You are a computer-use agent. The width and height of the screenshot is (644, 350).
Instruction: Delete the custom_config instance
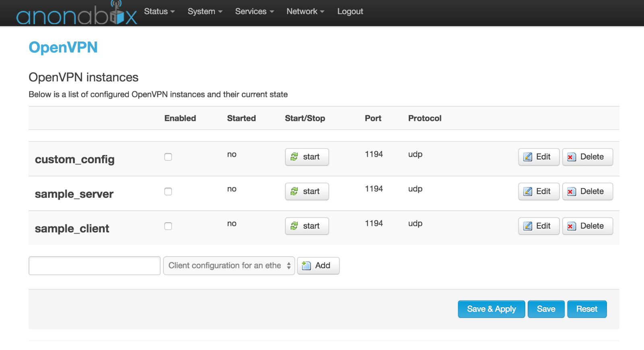coord(588,157)
